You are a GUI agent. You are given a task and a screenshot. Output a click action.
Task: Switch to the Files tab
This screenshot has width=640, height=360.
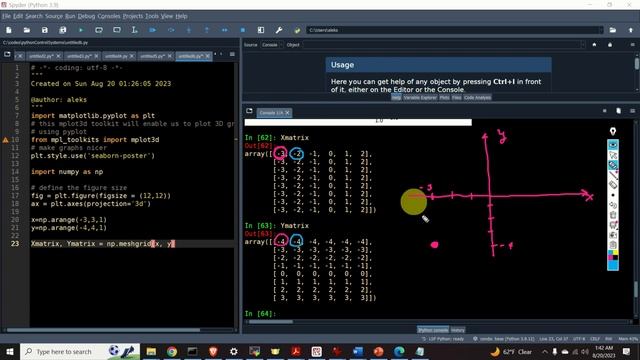457,98
